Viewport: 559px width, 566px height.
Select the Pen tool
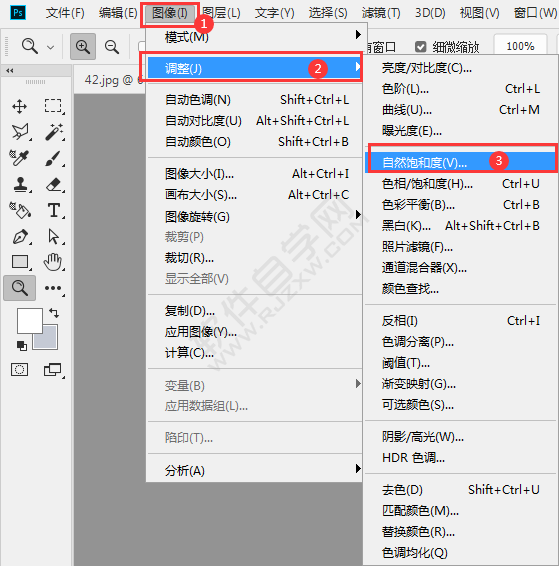click(x=20, y=237)
